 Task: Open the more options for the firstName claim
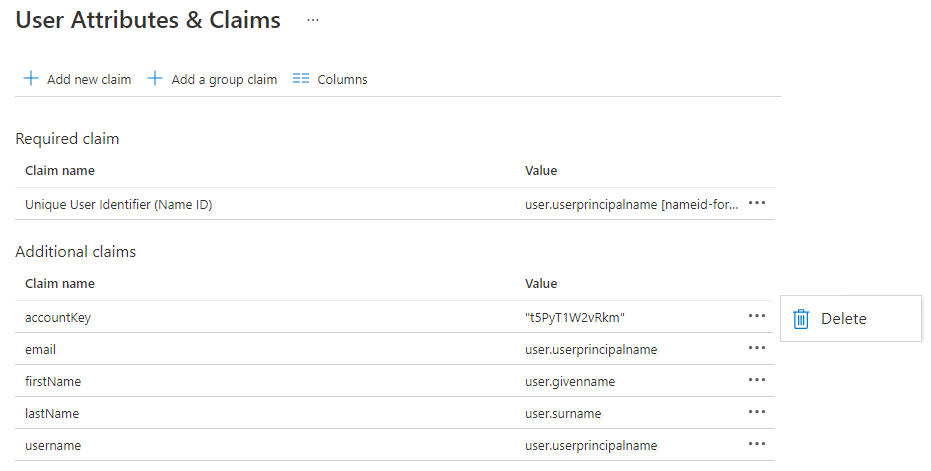point(757,380)
